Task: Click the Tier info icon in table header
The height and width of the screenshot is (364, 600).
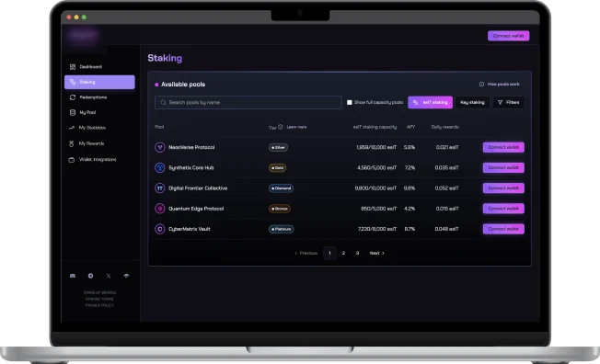Action: [281, 127]
